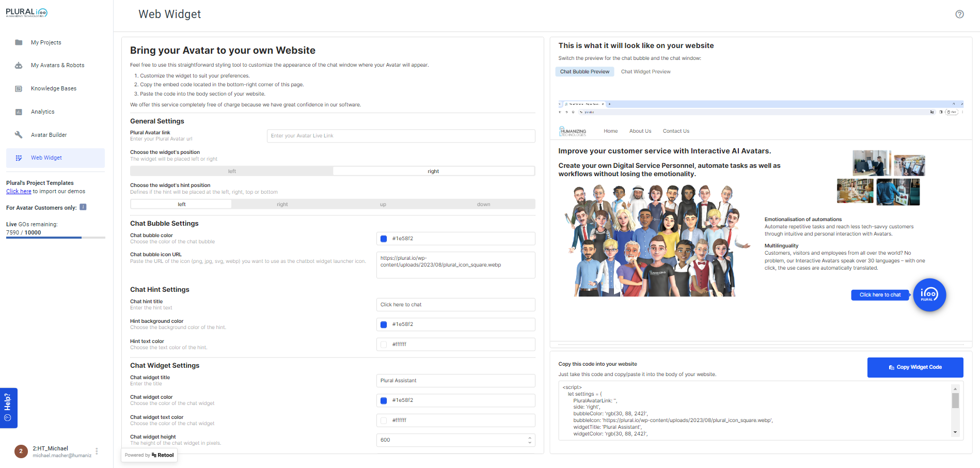The width and height of the screenshot is (980, 468).
Task: Open the blue Help? side tab
Action: pyautogui.click(x=8, y=408)
